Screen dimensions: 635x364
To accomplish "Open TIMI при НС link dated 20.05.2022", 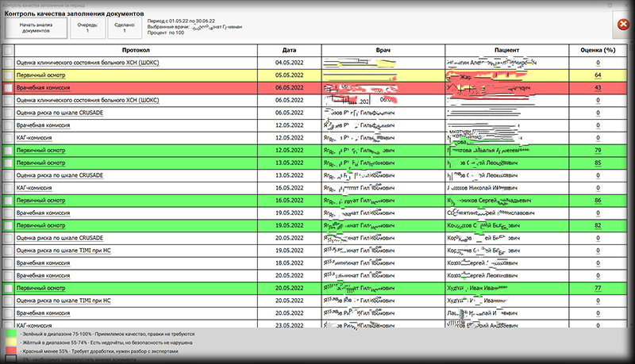I will [63, 301].
